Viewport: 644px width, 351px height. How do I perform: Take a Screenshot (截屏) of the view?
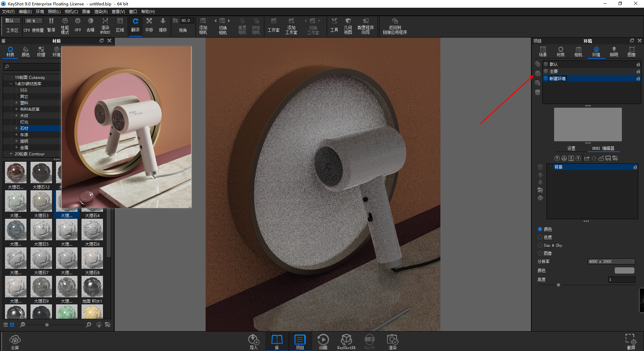click(x=631, y=342)
